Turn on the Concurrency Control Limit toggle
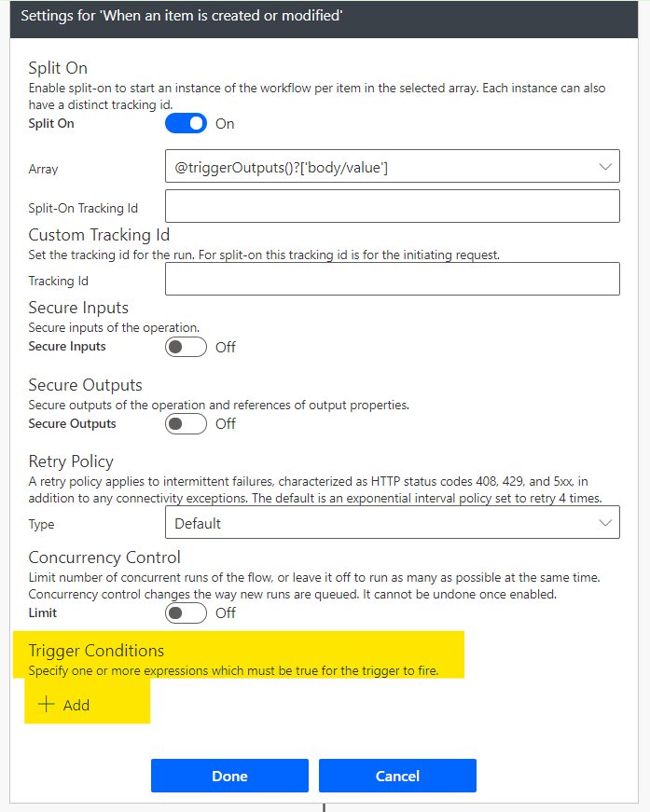Viewport: 650px width, 812px height. (186, 612)
